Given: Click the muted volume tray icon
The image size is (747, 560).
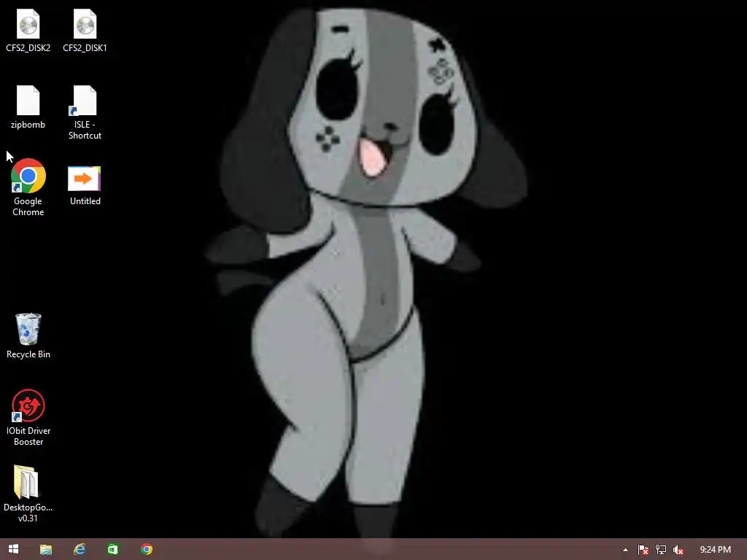Looking at the screenshot, I should pos(678,550).
